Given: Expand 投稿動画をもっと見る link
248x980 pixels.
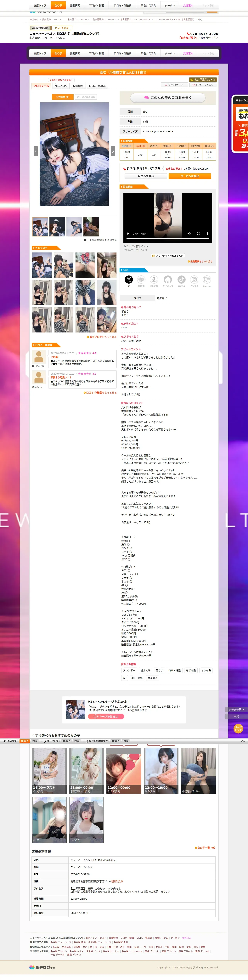Looking at the screenshot, I should 200,261.
